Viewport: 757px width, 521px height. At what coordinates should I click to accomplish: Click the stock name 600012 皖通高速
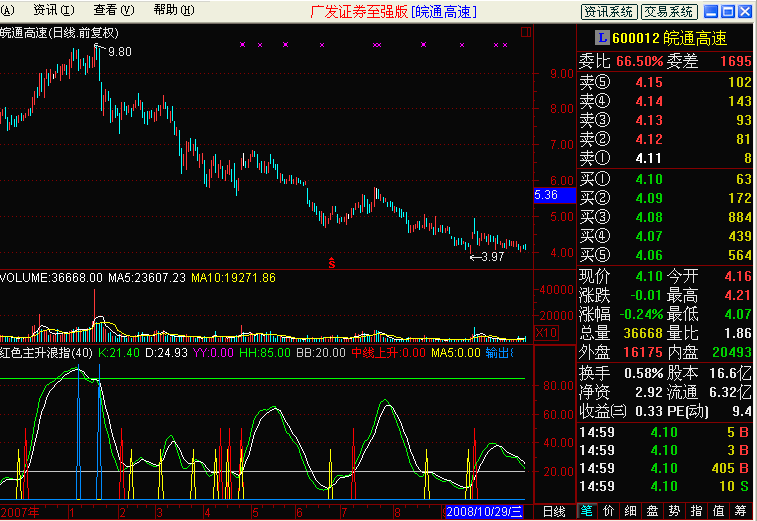pyautogui.click(x=669, y=38)
